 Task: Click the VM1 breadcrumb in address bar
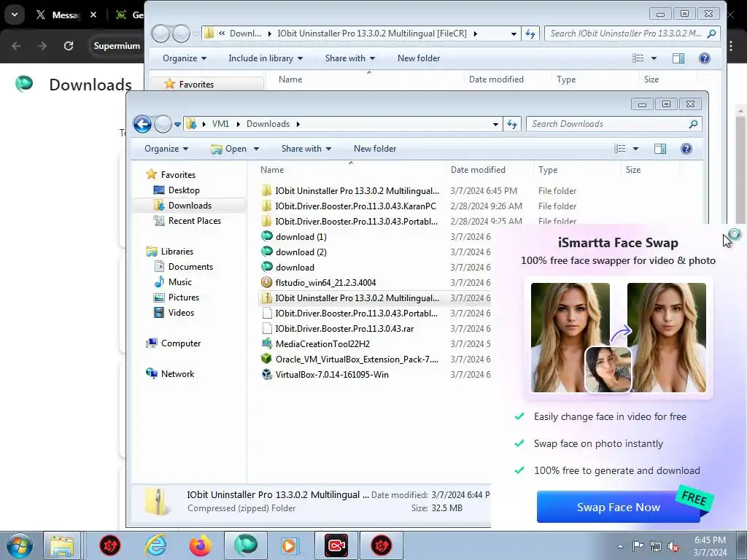[x=220, y=124]
